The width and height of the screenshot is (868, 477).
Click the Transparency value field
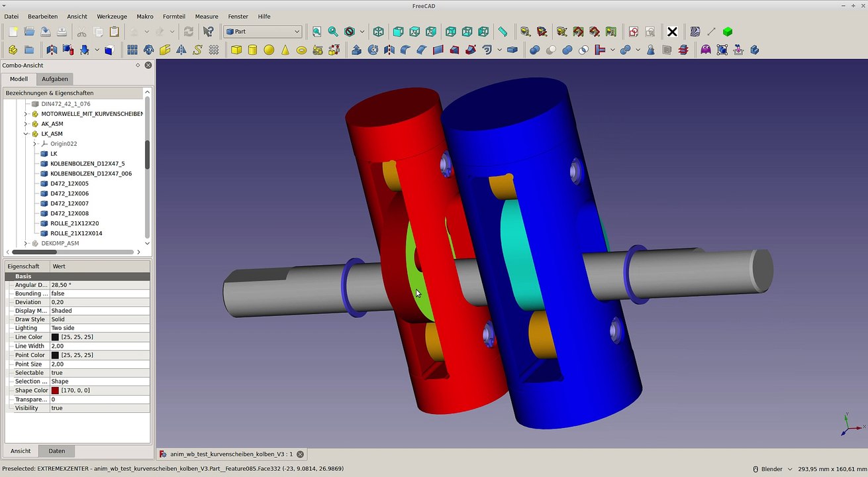(x=99, y=399)
